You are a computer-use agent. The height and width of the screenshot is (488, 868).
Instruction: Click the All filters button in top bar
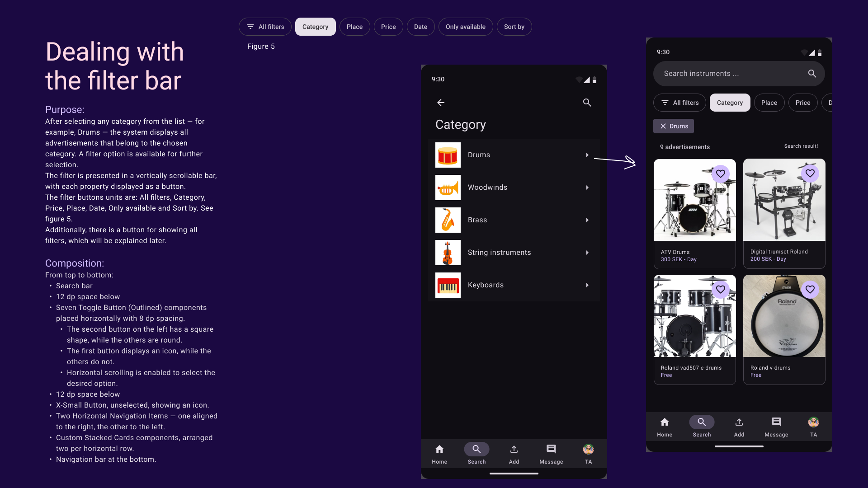coord(265,27)
